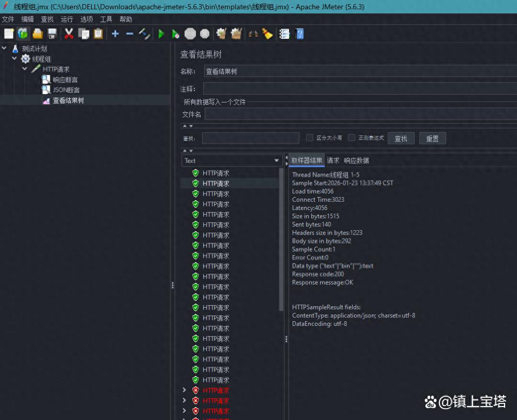Click the 注释 comment input field
The width and height of the screenshot is (517, 420).
tap(360, 89)
